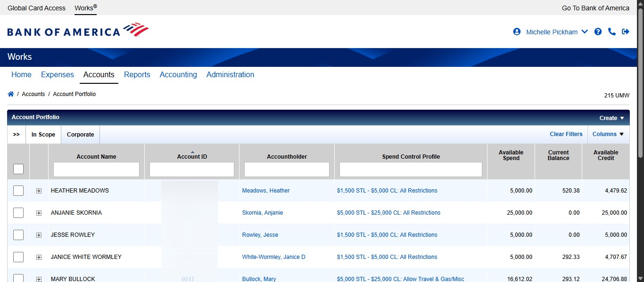Click the Bank of America logo
The height and width of the screenshot is (282, 644).
(x=78, y=31)
